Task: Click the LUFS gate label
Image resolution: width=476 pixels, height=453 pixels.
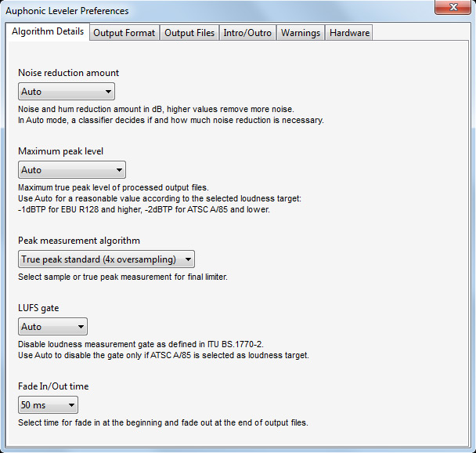Action: click(x=38, y=308)
